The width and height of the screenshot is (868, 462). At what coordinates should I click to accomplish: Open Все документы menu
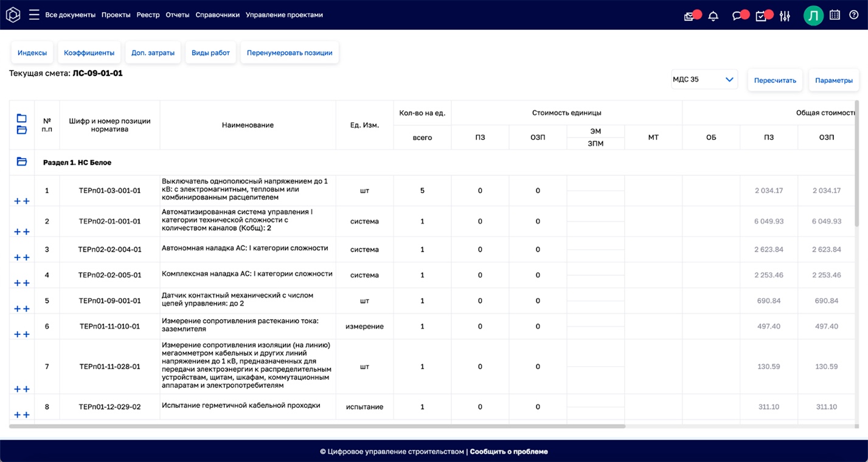[x=70, y=15]
